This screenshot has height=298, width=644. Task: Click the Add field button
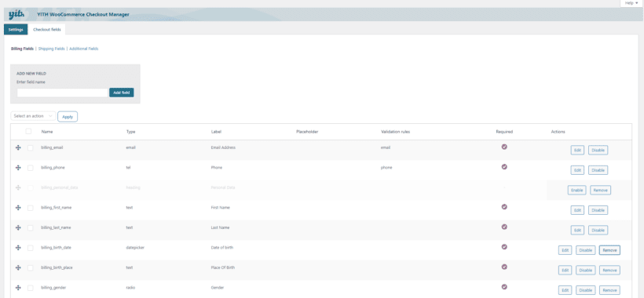tap(122, 93)
